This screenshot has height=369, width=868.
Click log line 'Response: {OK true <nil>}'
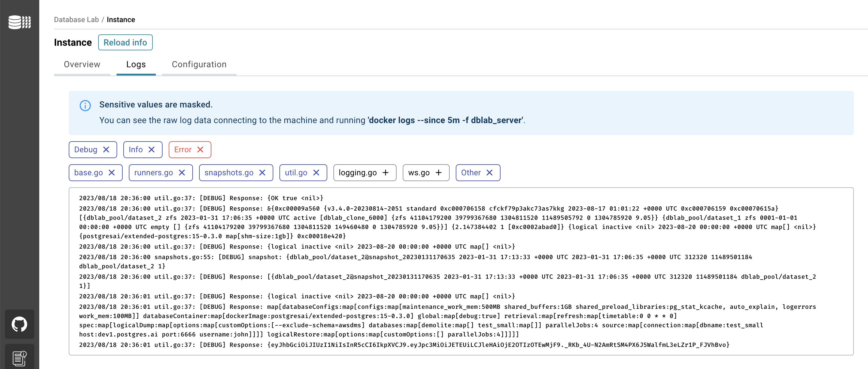[201, 198]
